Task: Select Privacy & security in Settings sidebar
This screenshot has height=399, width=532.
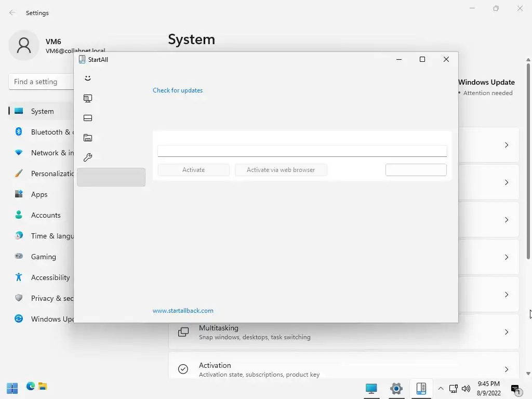Action: point(41,298)
